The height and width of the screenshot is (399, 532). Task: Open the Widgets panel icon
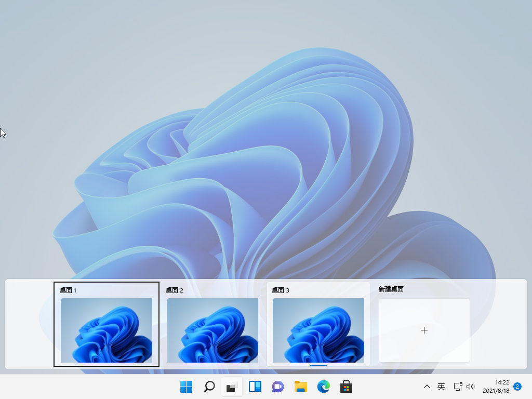tap(255, 387)
